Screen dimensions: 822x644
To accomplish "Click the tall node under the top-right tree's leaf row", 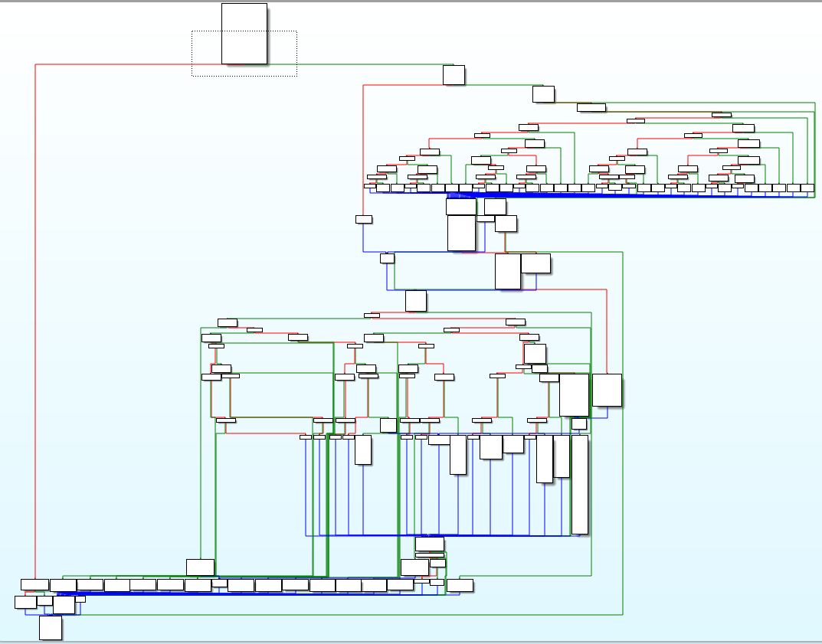I will (461, 233).
